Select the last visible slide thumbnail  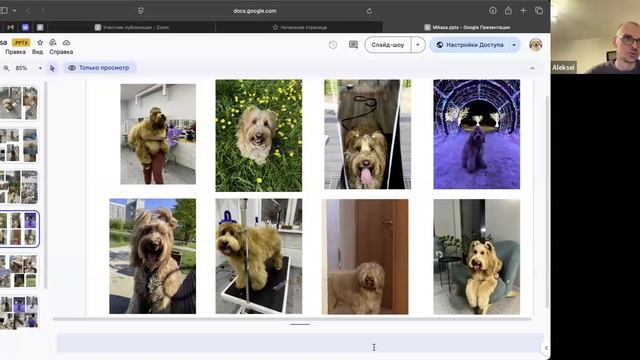click(x=19, y=313)
